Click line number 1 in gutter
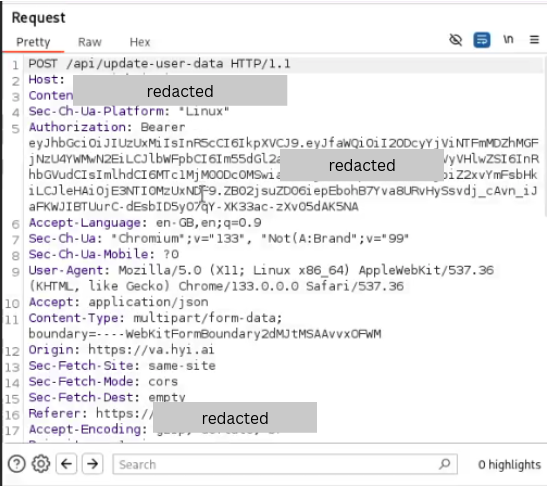Screen dimensions: 547x493 point(15,65)
